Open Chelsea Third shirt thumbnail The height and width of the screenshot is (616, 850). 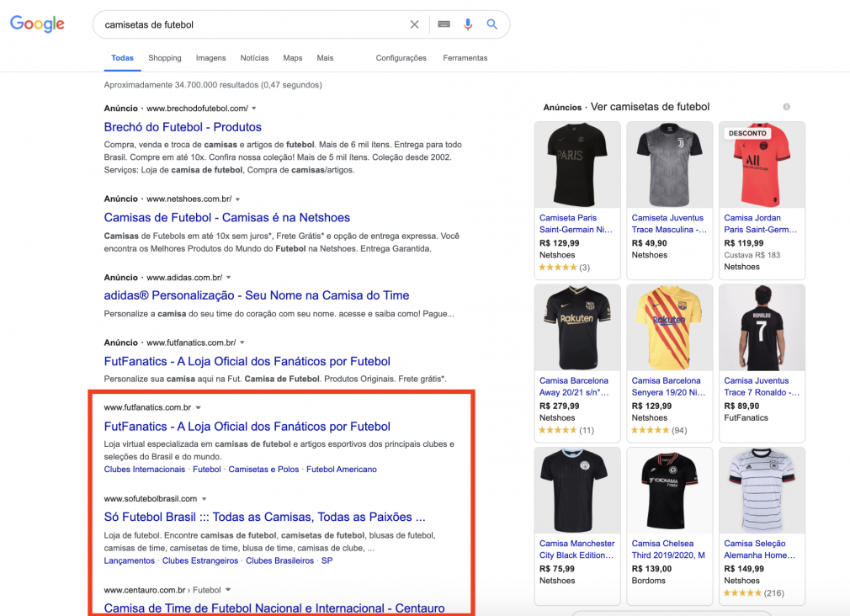[670, 491]
